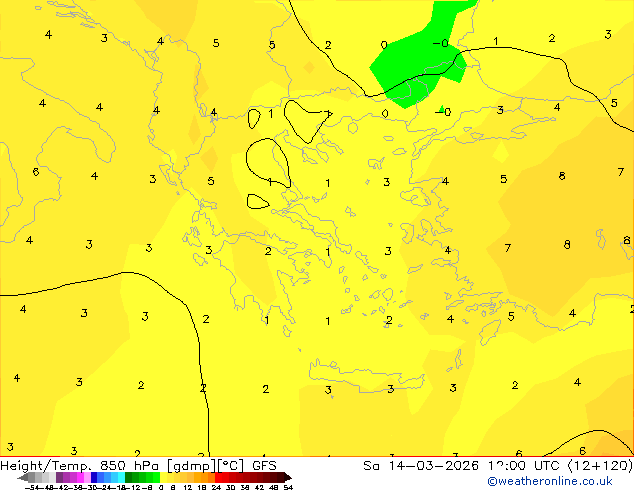The image size is (634, 490).
Task: Select the green segment of the temperature legend
Action: coord(142,477)
